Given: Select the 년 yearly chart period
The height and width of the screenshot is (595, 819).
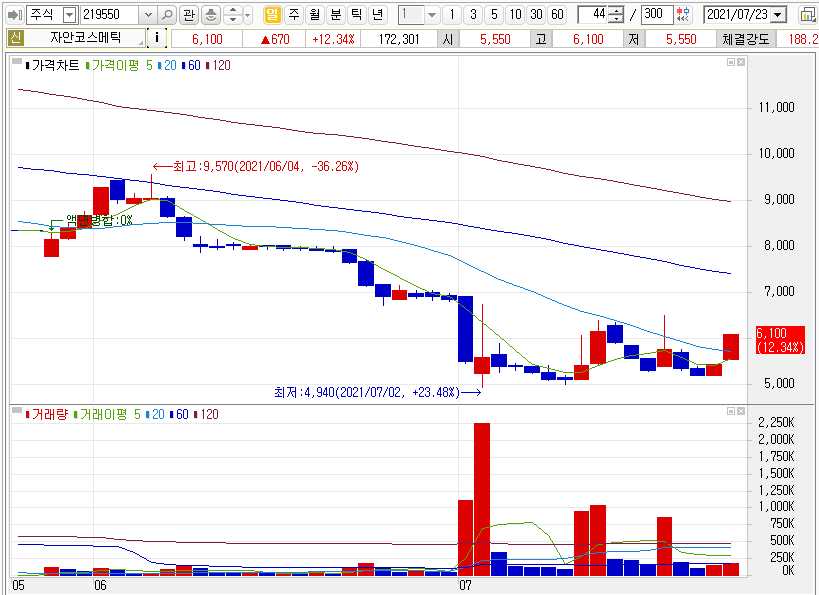Looking at the screenshot, I should coord(377,15).
